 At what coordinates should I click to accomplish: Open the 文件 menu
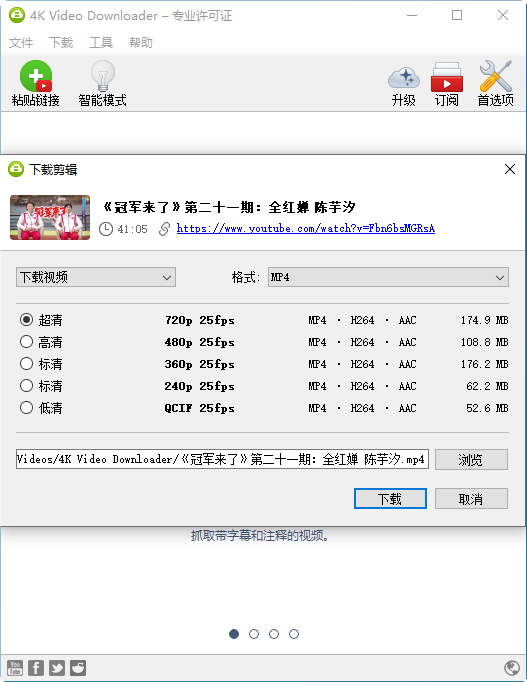coord(21,43)
